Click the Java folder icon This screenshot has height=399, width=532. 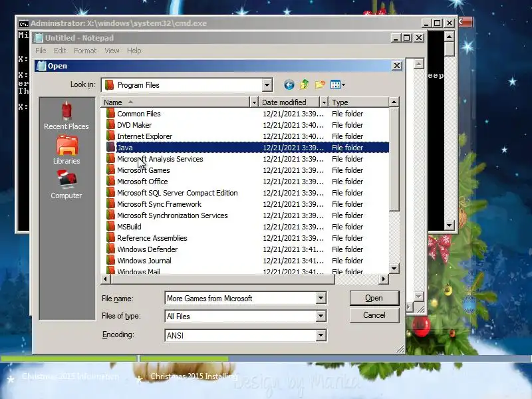(110, 147)
